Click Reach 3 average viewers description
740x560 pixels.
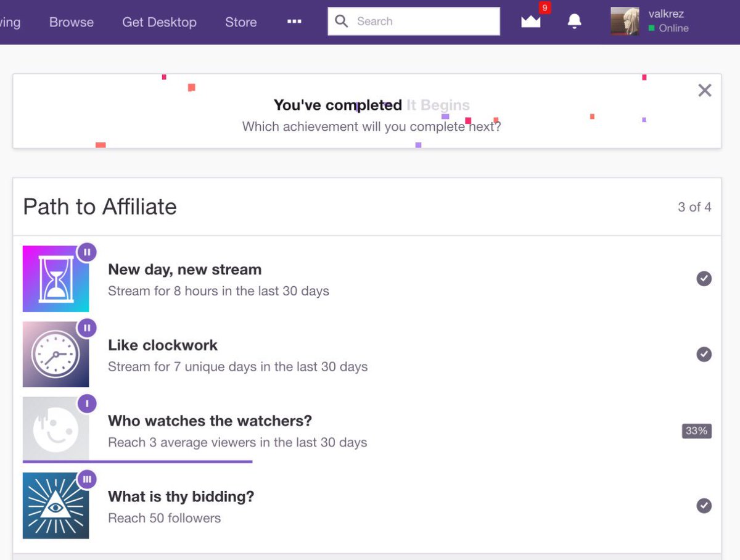237,443
